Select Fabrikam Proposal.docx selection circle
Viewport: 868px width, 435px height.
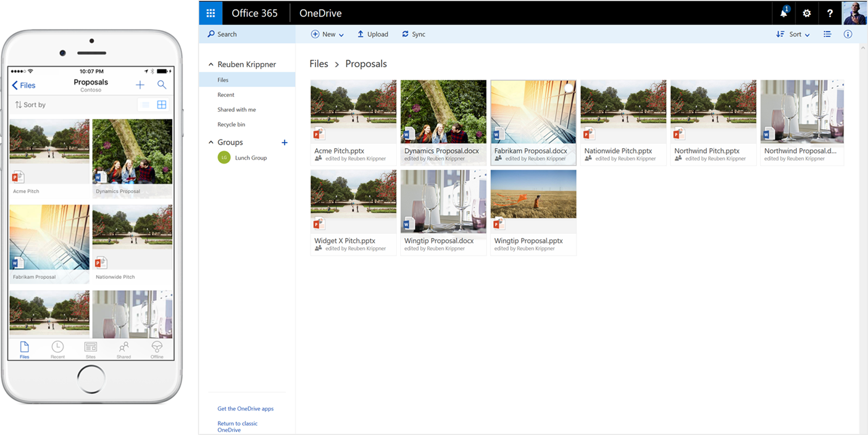569,88
